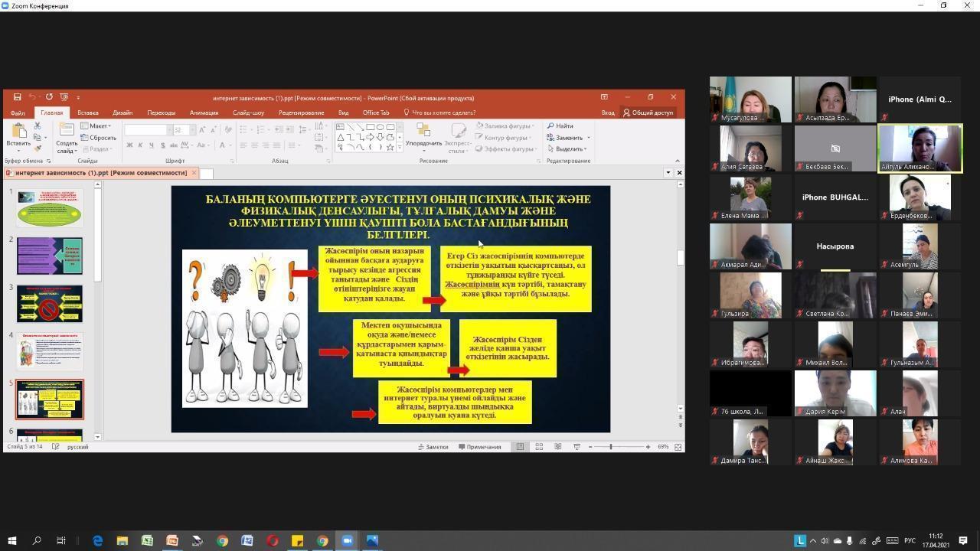The height and width of the screenshot is (551, 980).
Task: Toggle the Notes (Заметки) pane
Action: pyautogui.click(x=433, y=447)
